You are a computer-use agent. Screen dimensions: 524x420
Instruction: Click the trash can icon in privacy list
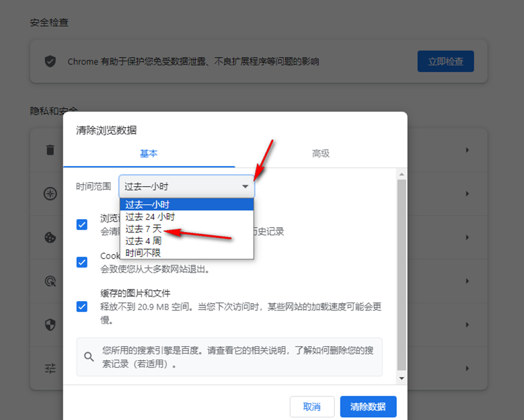pyautogui.click(x=50, y=150)
